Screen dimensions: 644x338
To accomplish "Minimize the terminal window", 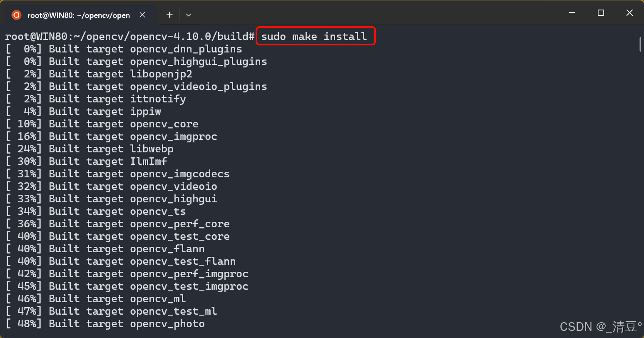I will coord(572,13).
